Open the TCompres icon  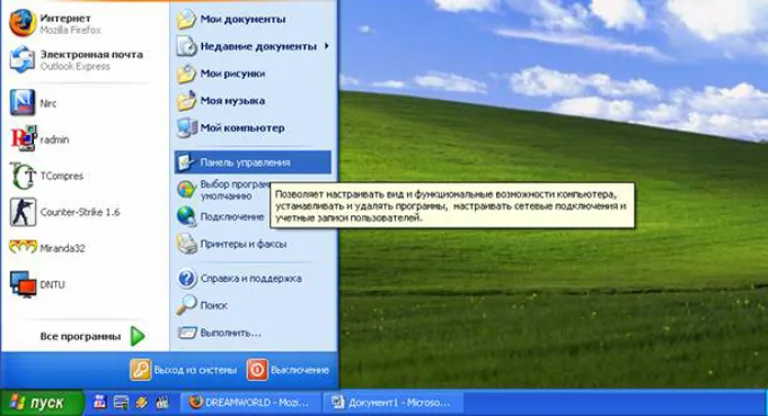[x=23, y=175]
